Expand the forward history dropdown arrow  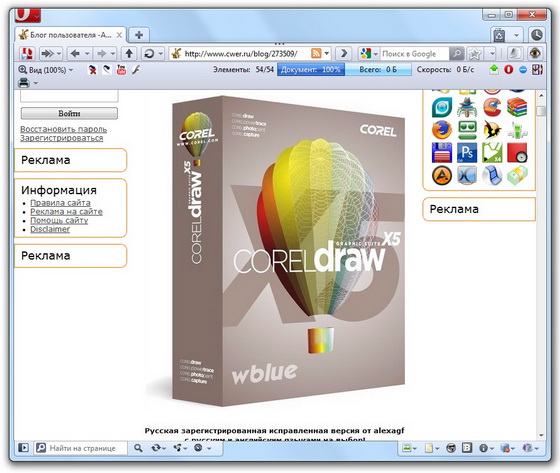(113, 54)
